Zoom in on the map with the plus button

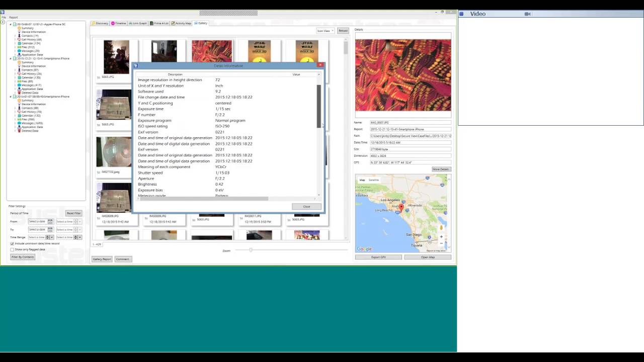point(441,237)
